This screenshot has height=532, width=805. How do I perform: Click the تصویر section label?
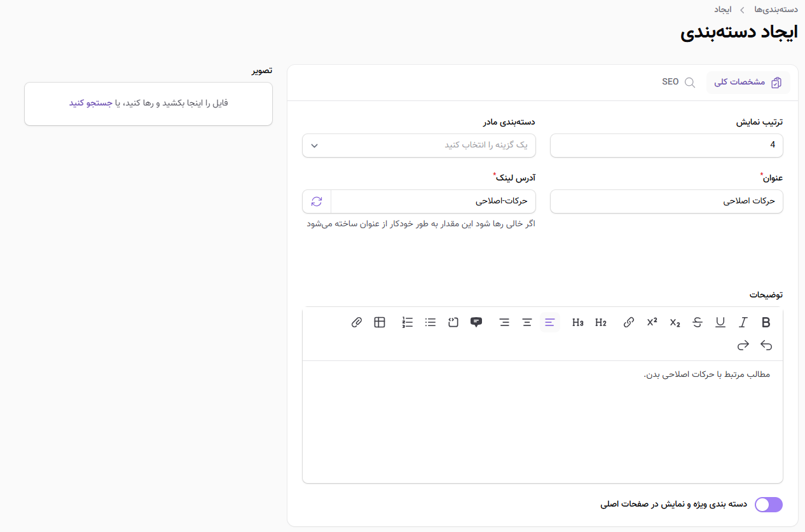tap(261, 71)
